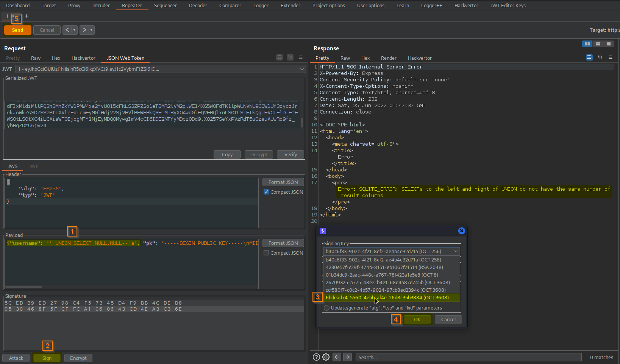Click the Serialized JWT vertical scrollbar
Viewport: 620px width, 364px height.
(302, 122)
